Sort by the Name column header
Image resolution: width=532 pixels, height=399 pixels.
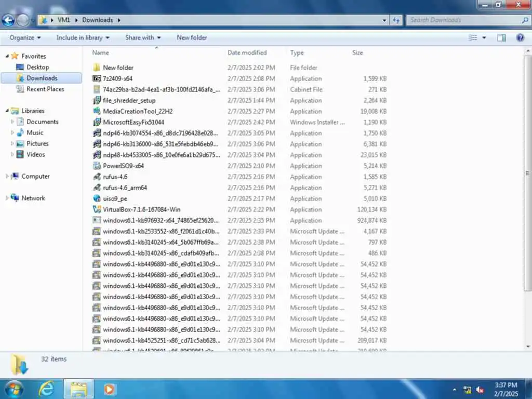point(101,52)
